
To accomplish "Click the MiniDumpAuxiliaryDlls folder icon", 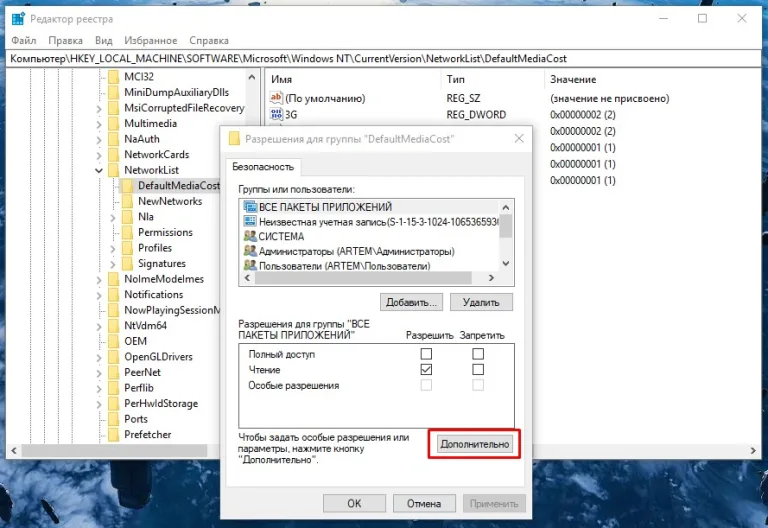I will pos(114,93).
